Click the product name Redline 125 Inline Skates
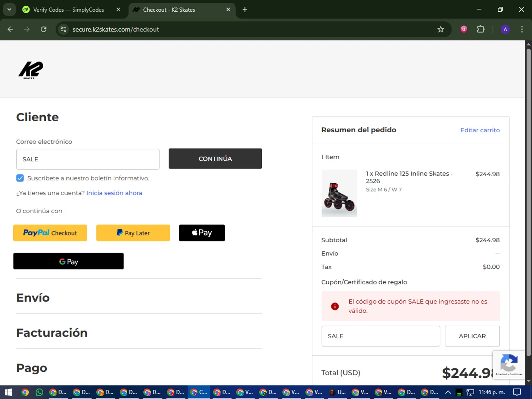The image size is (532, 399). (409, 177)
